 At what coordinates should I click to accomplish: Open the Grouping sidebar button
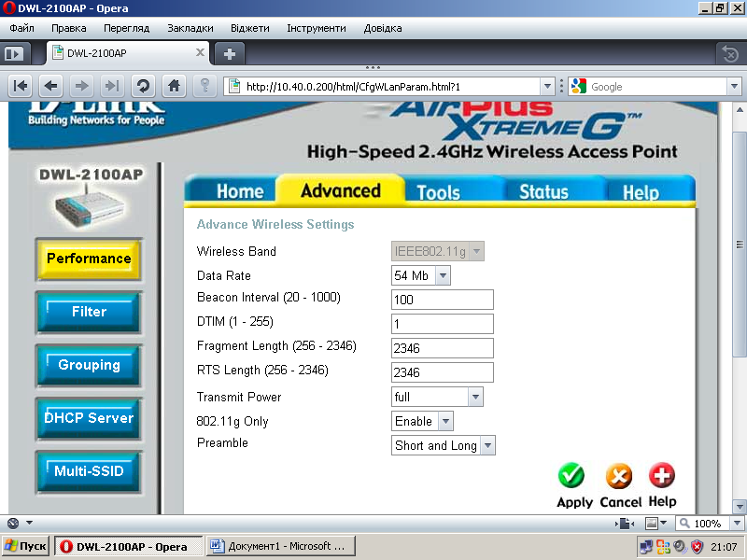pos(89,365)
